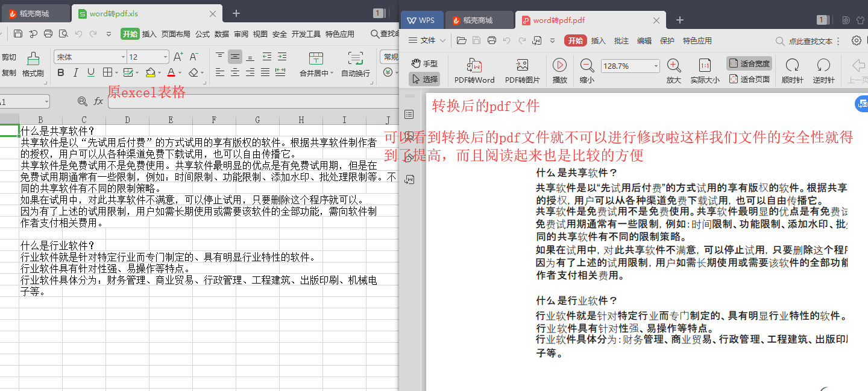Screen dimensions: 868x391
Task: Open the 文件 menu in PDF window
Action: 427,40
